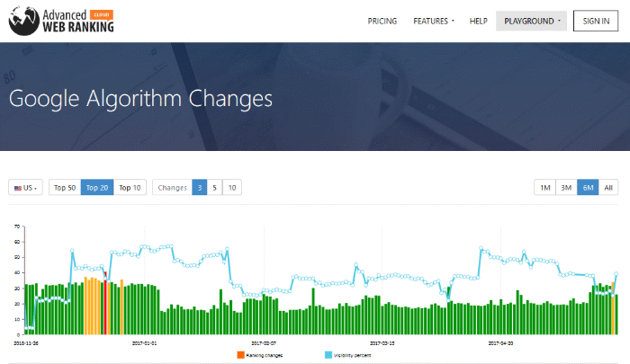The width and height of the screenshot is (630, 364).
Task: Expand the PLAYGROUND dropdown
Action: (532, 21)
